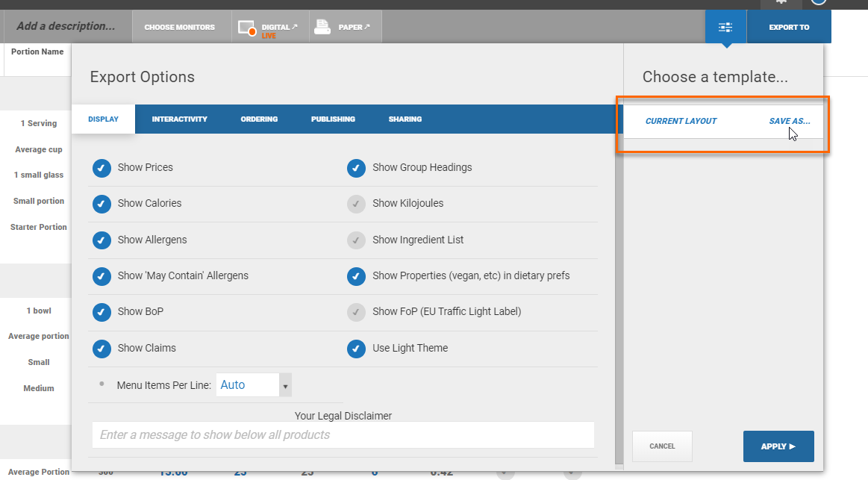Image resolution: width=868 pixels, height=480 pixels.
Task: Toggle the Show Calories option
Action: point(102,204)
